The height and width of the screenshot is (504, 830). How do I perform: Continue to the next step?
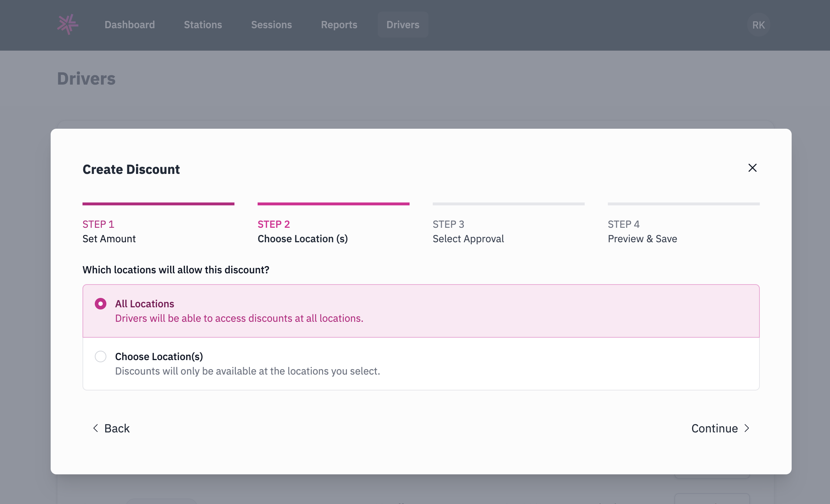720,428
